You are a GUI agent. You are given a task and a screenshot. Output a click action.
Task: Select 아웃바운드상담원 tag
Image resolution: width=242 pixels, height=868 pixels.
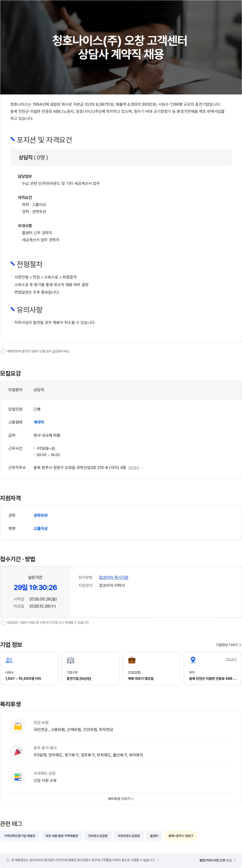(129, 836)
